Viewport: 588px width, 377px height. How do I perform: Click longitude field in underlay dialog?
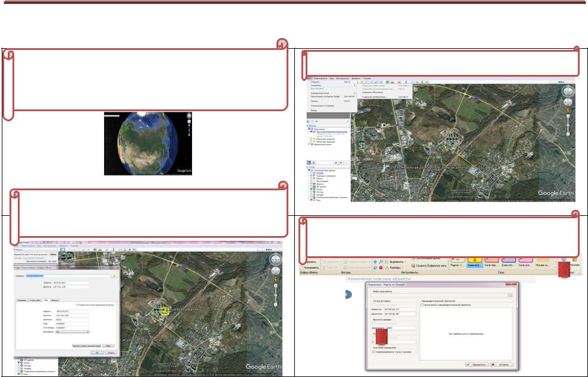click(400, 314)
